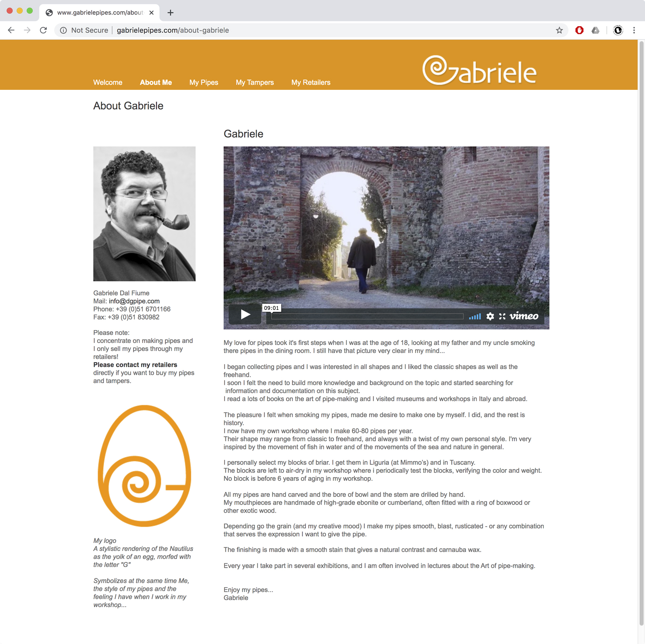
Task: Click the 'Gabriele' video section heading
Action: coord(243,134)
